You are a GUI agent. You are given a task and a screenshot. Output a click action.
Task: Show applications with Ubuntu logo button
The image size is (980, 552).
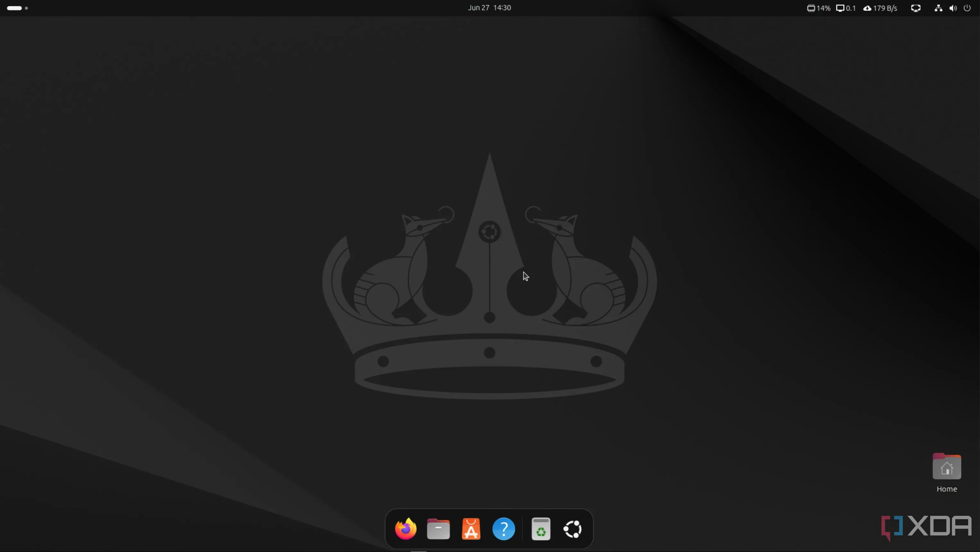coord(573,529)
